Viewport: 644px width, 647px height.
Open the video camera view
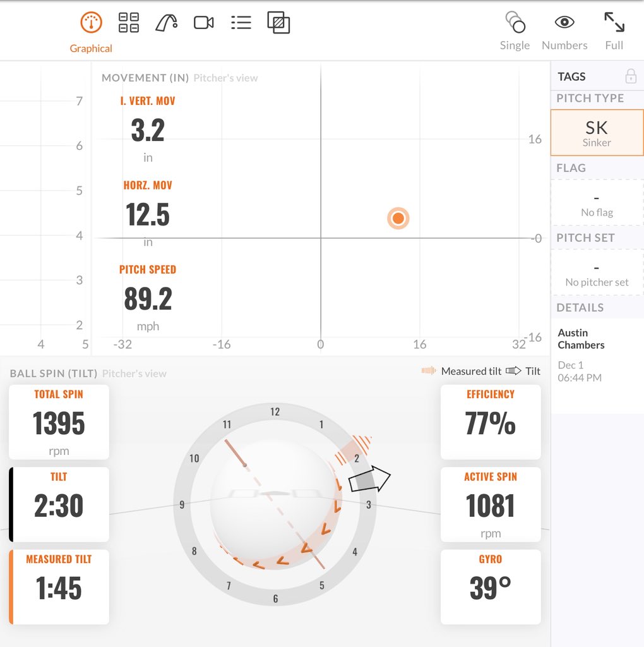point(204,22)
